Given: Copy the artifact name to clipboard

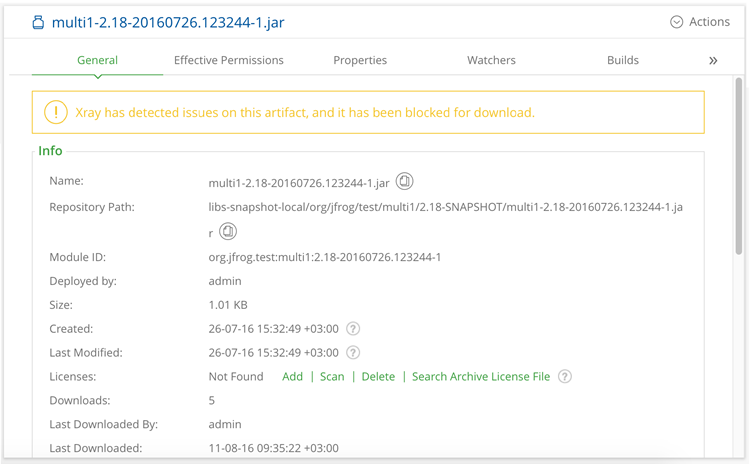Looking at the screenshot, I should 404,182.
